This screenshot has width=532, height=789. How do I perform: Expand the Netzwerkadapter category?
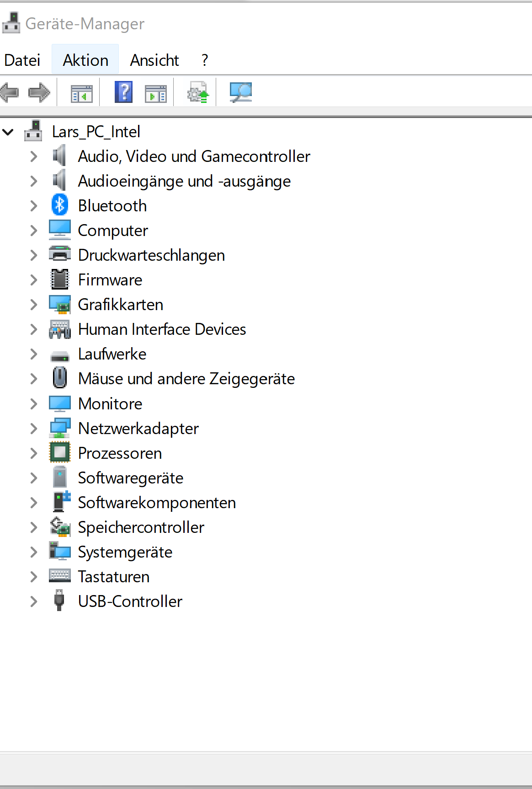(34, 429)
